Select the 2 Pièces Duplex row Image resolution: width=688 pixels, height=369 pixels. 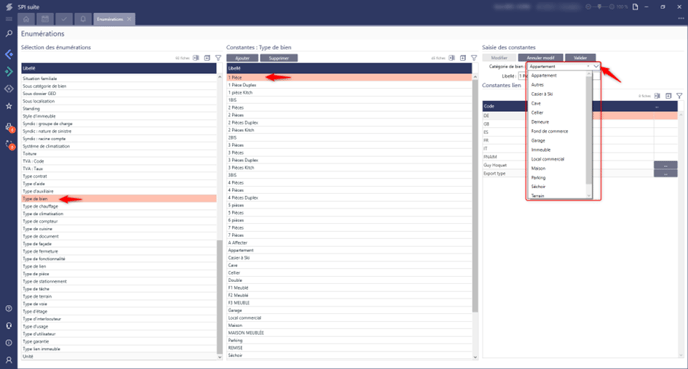coord(349,123)
